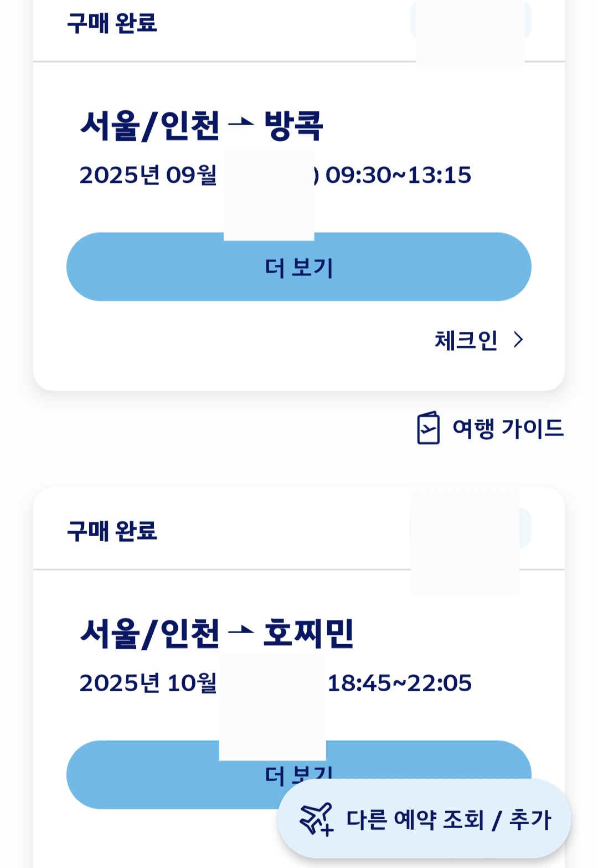Select the 호찌민 destination name
The width and height of the screenshot is (598, 868).
click(308, 633)
